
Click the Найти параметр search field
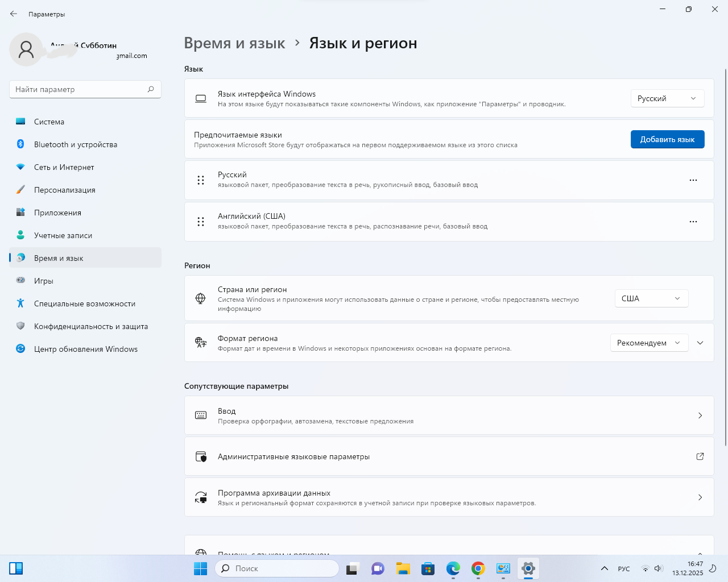coord(85,89)
